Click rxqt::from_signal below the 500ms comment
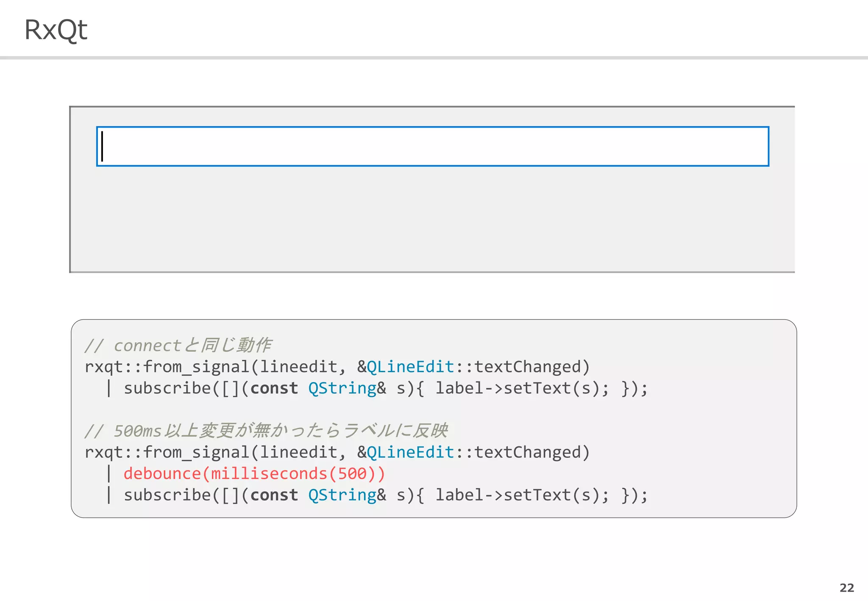868x601 pixels. [x=167, y=453]
